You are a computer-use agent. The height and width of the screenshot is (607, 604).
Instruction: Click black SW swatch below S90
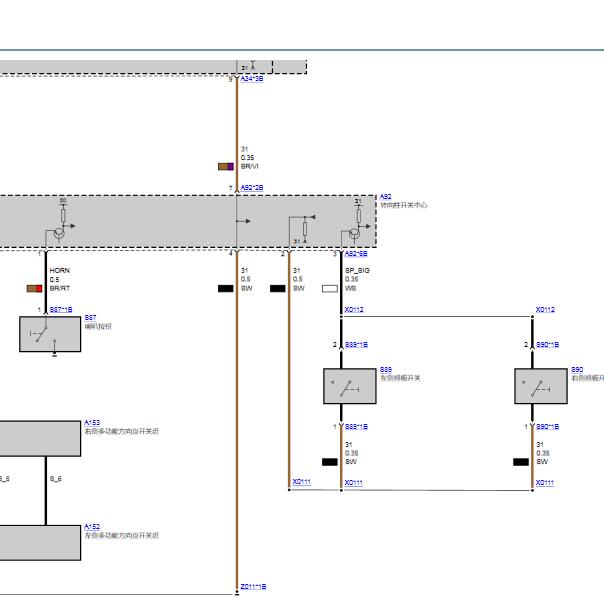click(x=521, y=462)
